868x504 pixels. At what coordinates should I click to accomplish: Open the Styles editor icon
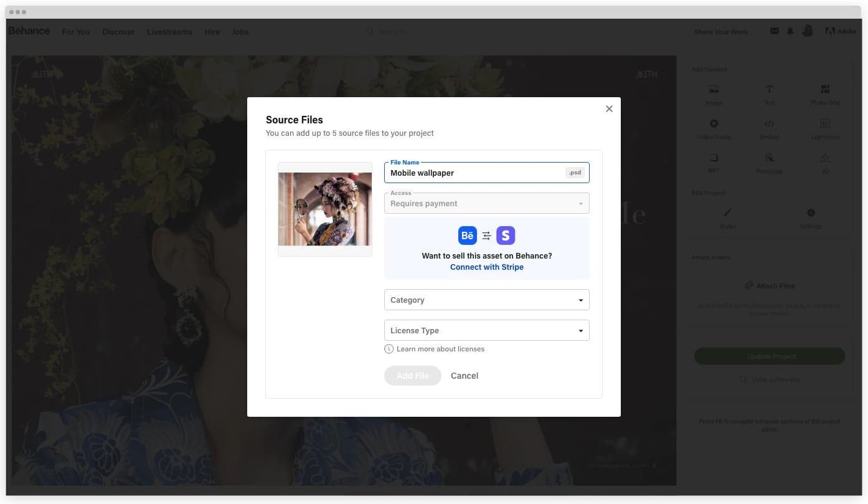[727, 213]
